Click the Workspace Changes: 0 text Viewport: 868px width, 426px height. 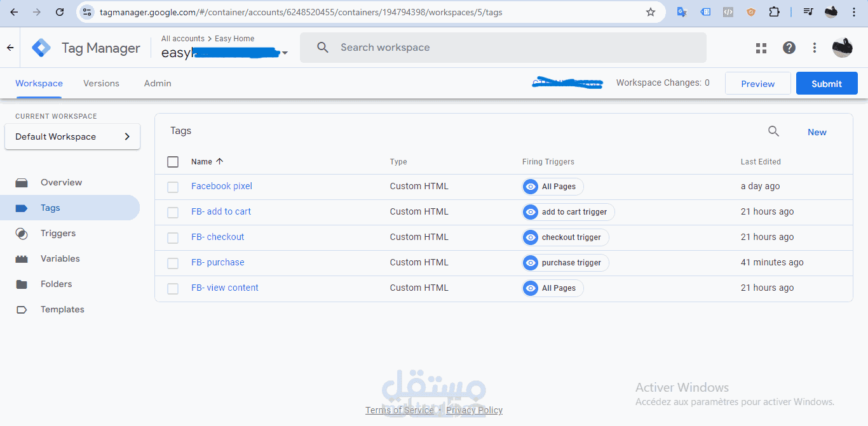click(x=663, y=83)
